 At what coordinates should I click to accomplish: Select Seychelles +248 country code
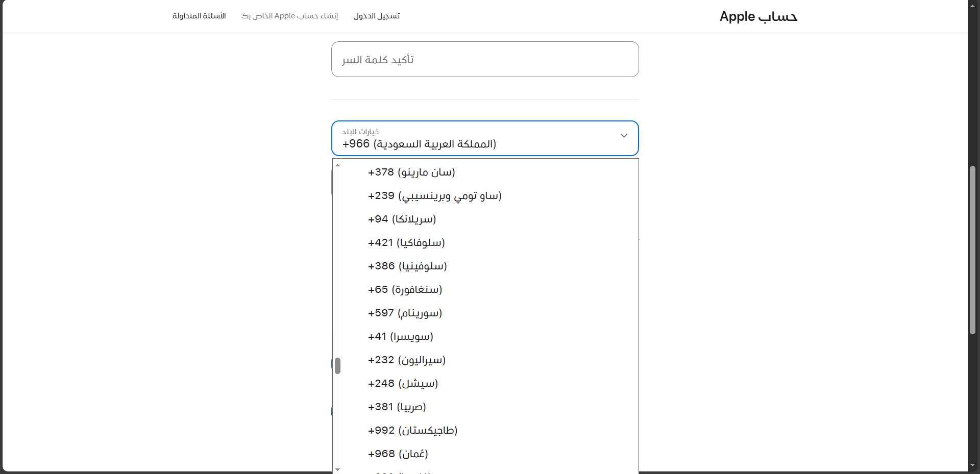403,384
